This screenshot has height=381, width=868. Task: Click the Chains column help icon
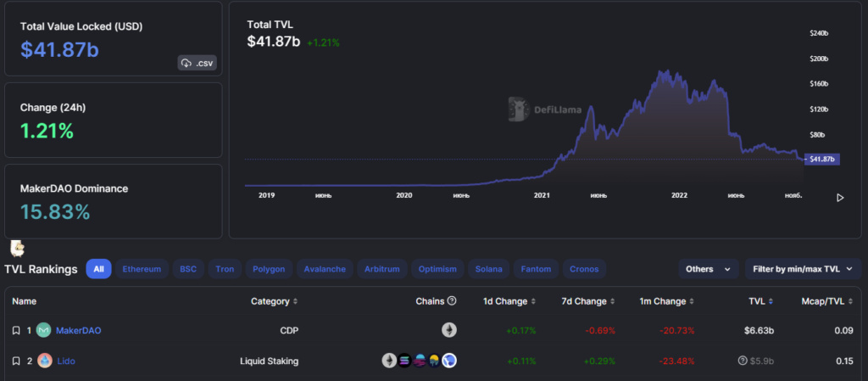452,300
